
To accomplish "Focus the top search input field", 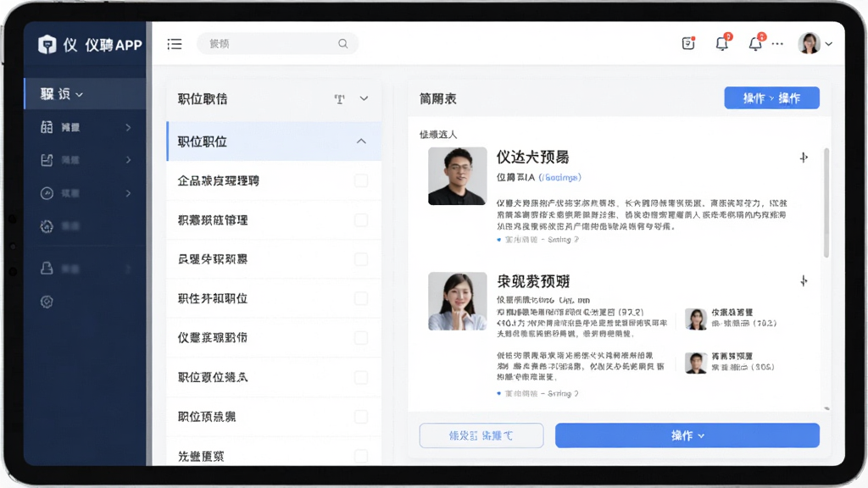I will pyautogui.click(x=277, y=44).
